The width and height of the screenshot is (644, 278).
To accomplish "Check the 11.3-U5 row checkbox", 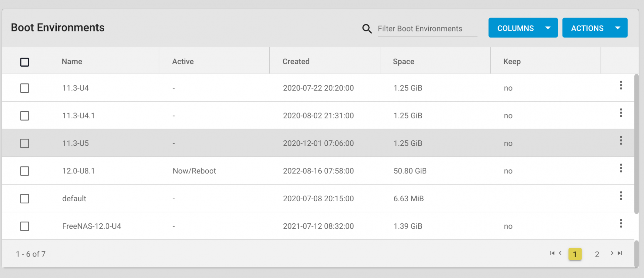I will [24, 143].
